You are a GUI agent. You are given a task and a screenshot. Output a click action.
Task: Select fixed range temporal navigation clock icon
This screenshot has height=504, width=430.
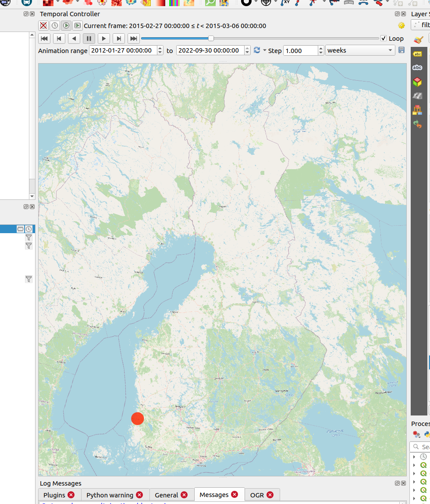(x=55, y=25)
